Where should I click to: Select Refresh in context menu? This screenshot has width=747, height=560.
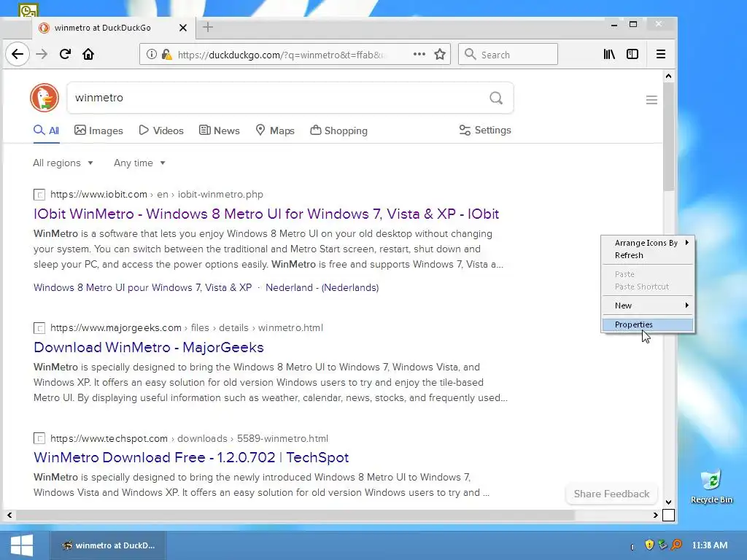pyautogui.click(x=648, y=255)
